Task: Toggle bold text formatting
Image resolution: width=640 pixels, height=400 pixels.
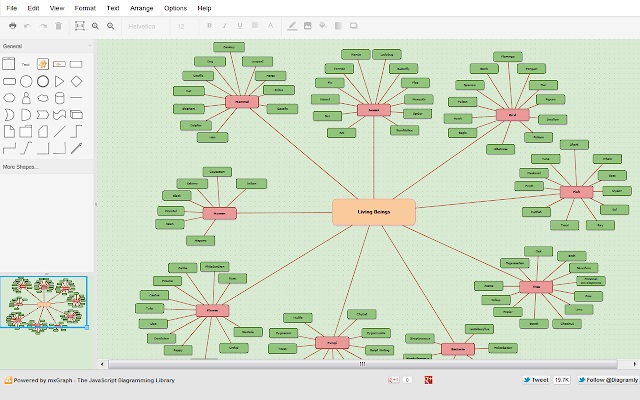Action: 209,26
